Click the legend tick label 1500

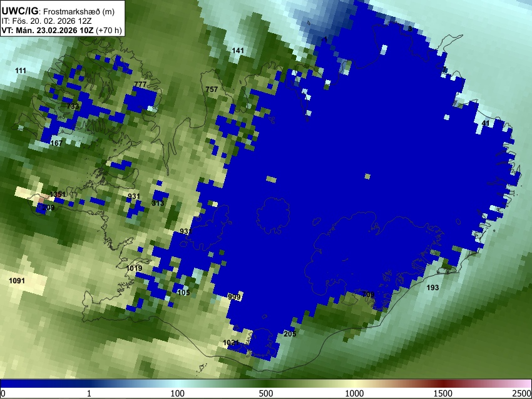[443, 393]
